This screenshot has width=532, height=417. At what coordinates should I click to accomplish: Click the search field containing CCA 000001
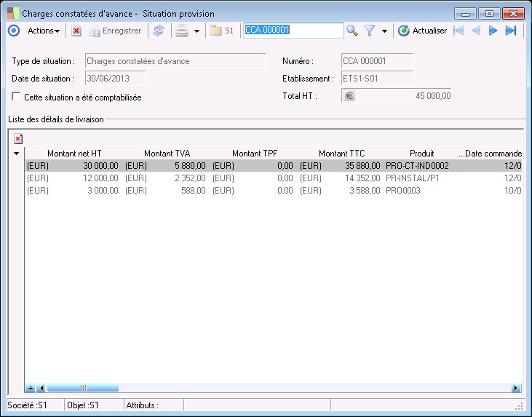[x=293, y=30]
